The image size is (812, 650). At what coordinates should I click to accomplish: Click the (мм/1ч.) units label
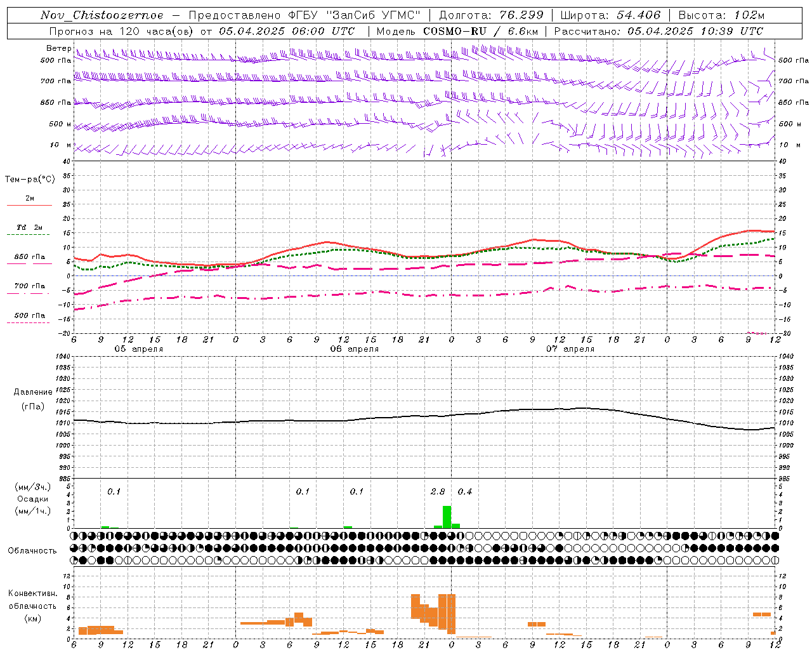coord(33,511)
